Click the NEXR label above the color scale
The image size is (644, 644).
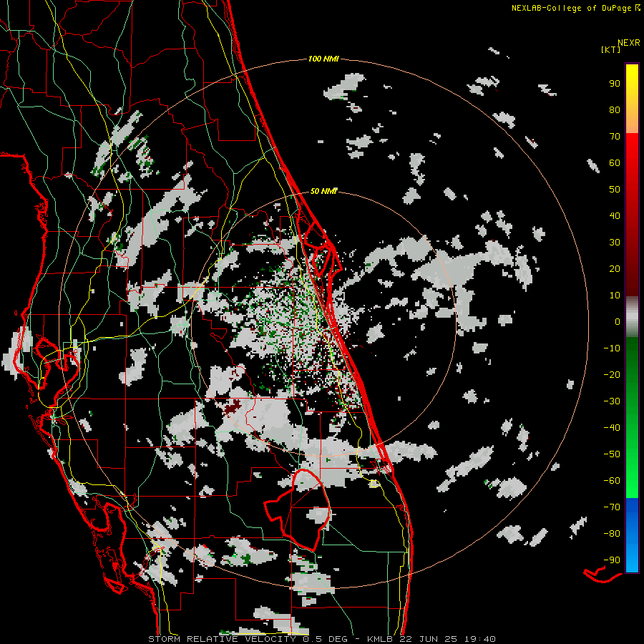pyautogui.click(x=629, y=43)
